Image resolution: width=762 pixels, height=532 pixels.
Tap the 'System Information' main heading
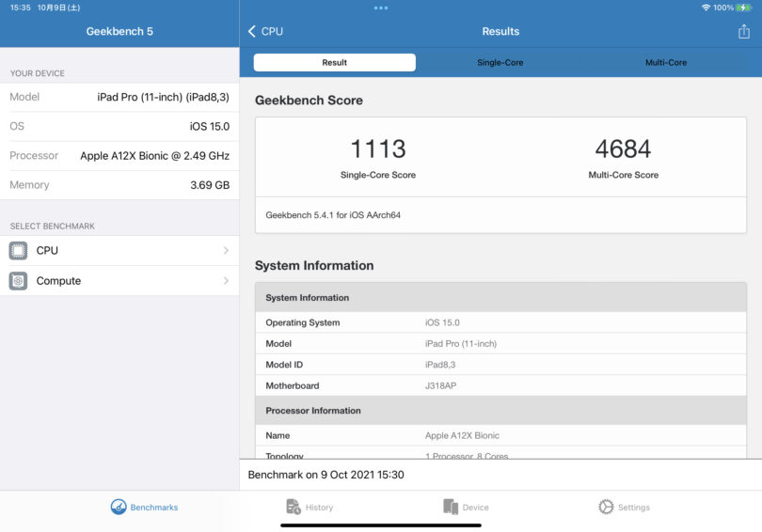point(314,265)
